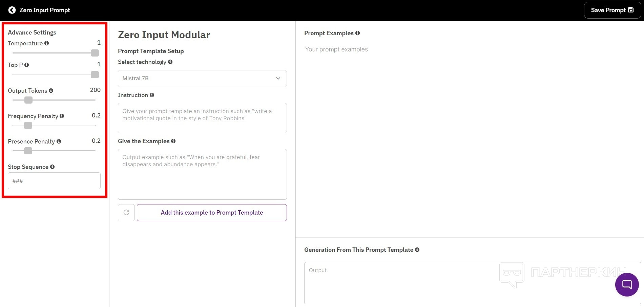Click the Output Tokens info icon
Viewport: 644px width, 307px height.
pos(51,91)
